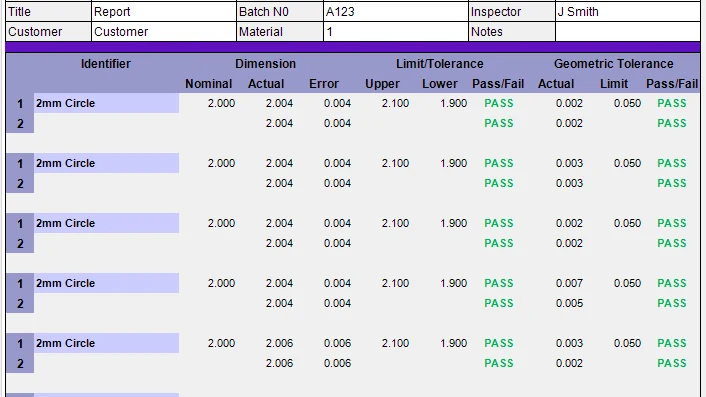Click the empty Notes value field
The height and width of the screenshot is (397, 706).
(x=628, y=32)
